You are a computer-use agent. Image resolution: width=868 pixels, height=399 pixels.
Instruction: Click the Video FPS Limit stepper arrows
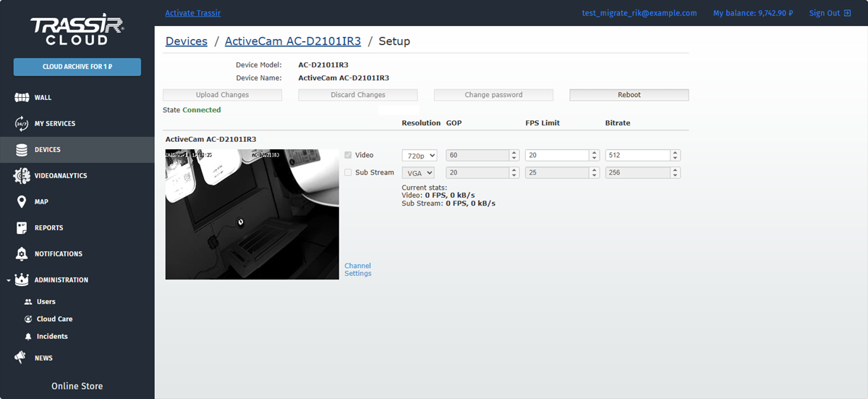(595, 155)
